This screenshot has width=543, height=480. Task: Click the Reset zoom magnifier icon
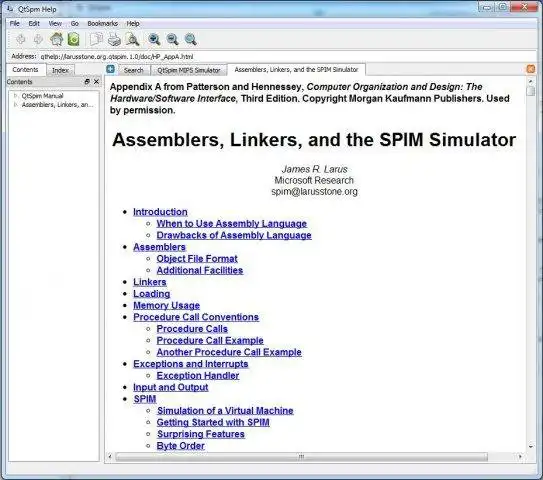coord(190,39)
